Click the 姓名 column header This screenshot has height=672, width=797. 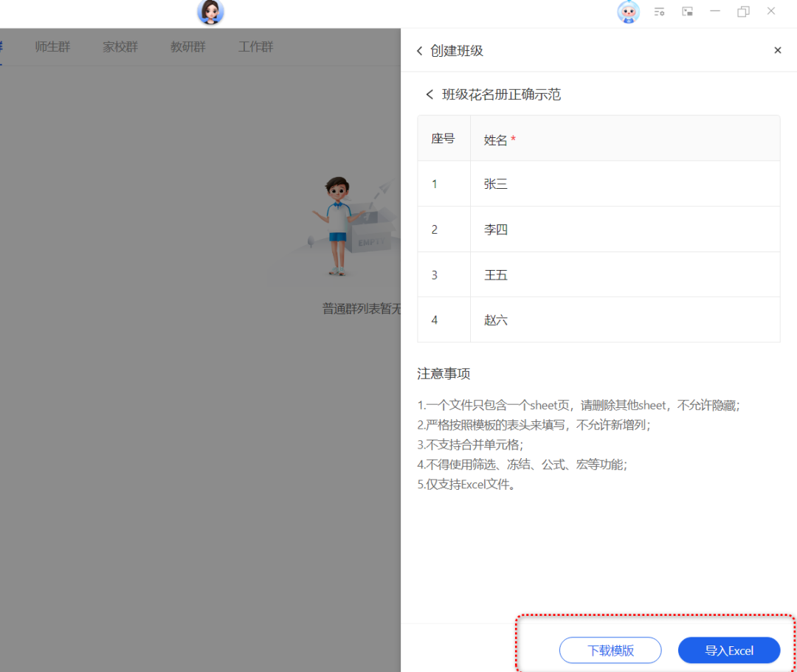click(x=496, y=138)
